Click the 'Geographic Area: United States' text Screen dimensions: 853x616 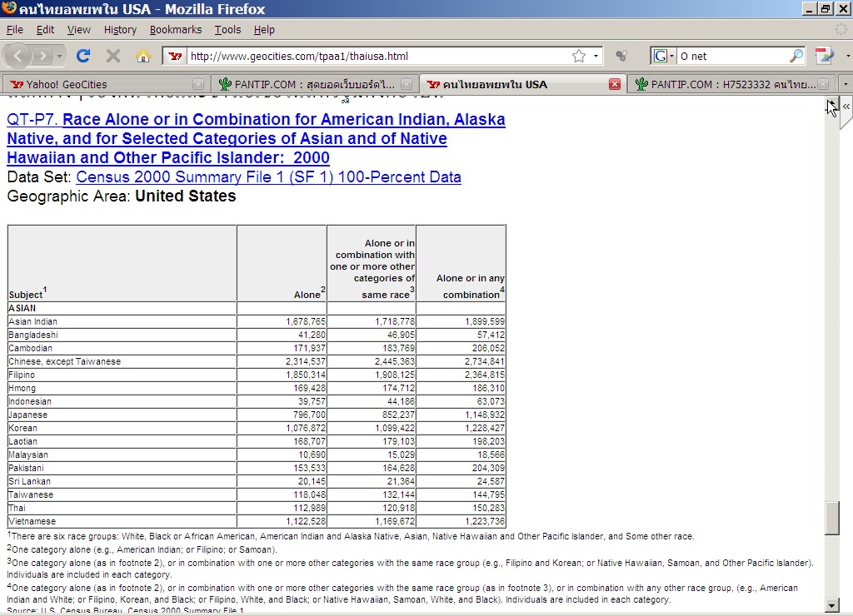pyautogui.click(x=122, y=196)
